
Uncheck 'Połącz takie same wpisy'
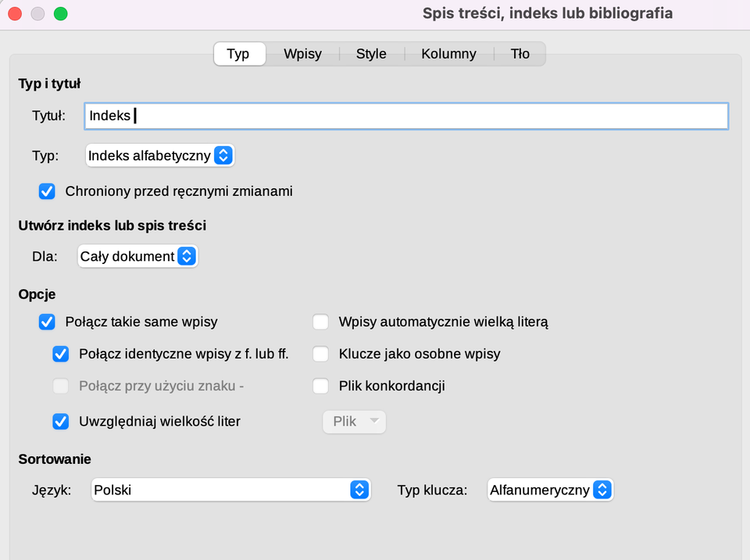point(47,322)
